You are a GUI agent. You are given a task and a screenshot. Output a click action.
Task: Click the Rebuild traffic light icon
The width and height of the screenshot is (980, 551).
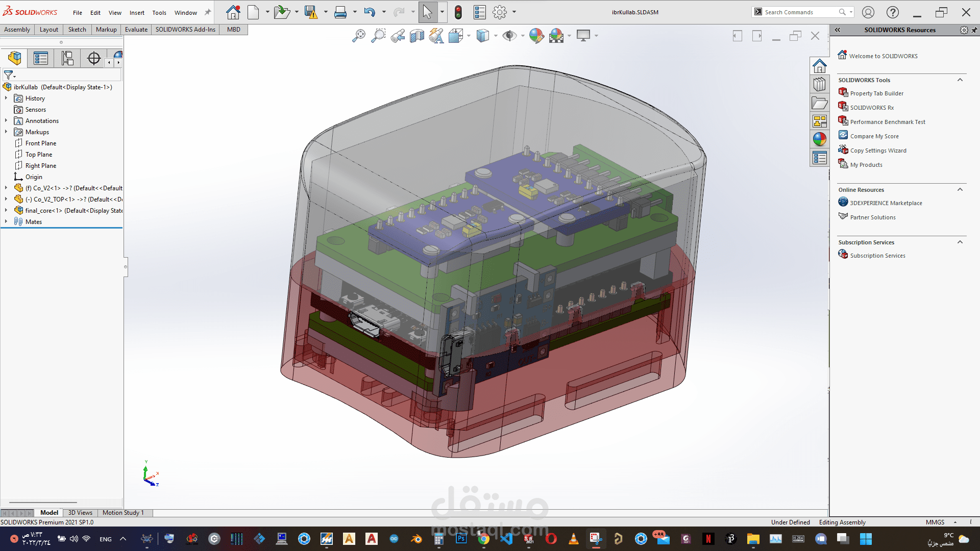click(458, 12)
